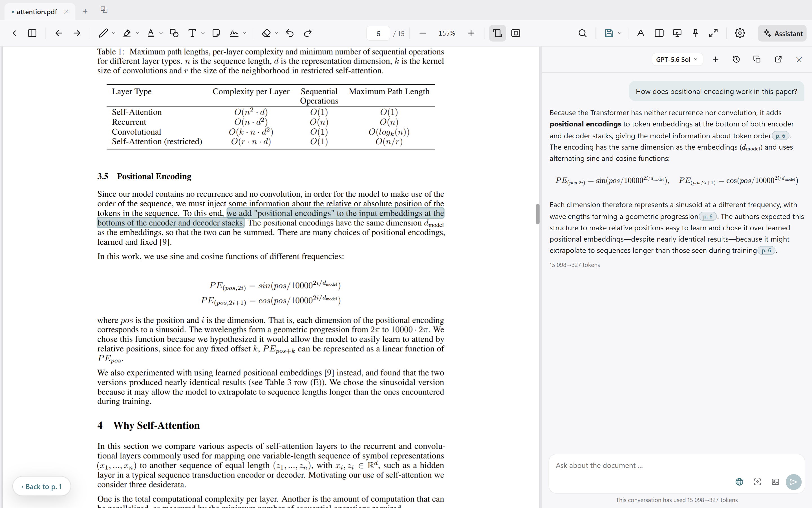The image size is (812, 508).
Task: Zoom out with the minus button
Action: click(423, 33)
